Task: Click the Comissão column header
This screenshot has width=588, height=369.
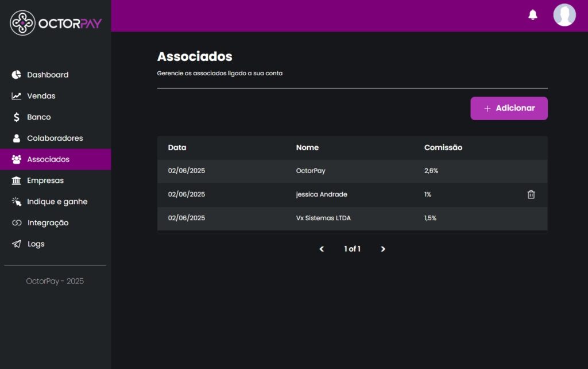Action: click(443, 148)
